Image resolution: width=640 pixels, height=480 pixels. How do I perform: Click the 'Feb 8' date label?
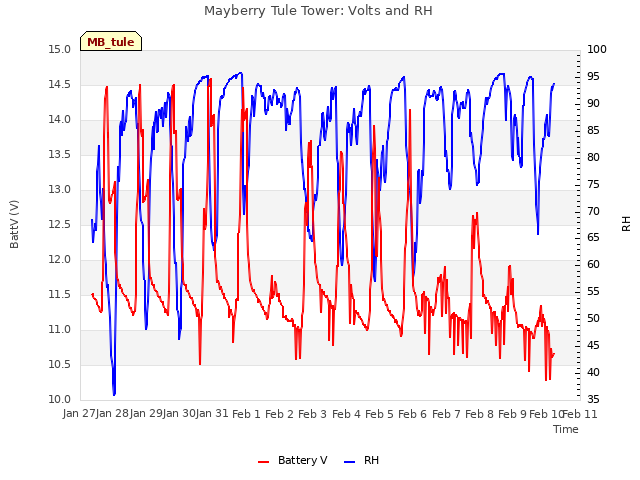479,414
